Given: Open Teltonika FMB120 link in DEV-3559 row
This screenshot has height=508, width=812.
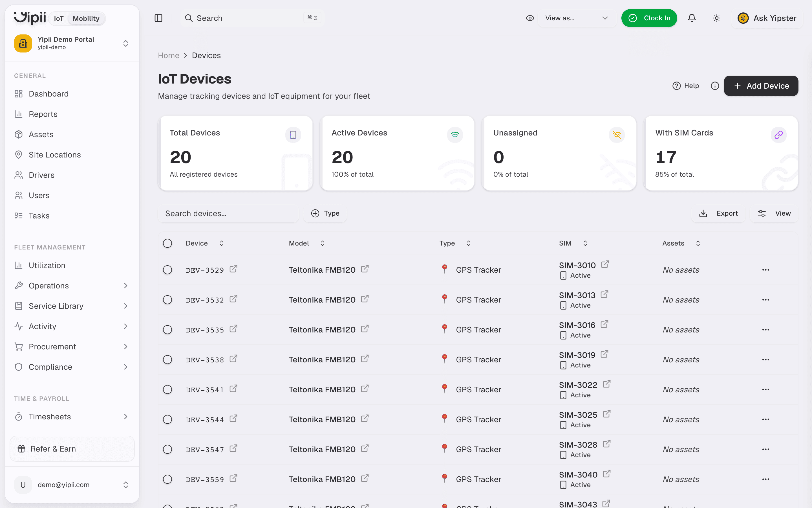Looking at the screenshot, I should (x=365, y=478).
